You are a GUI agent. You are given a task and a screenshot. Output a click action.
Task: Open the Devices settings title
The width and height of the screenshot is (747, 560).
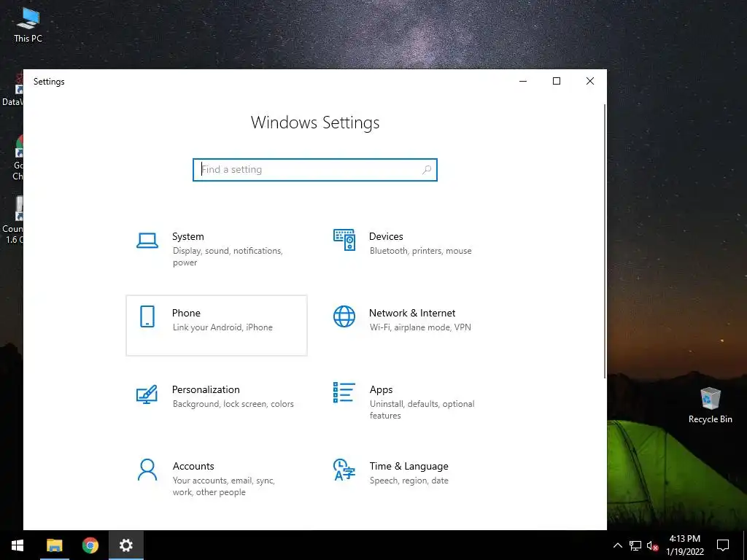[x=386, y=237]
